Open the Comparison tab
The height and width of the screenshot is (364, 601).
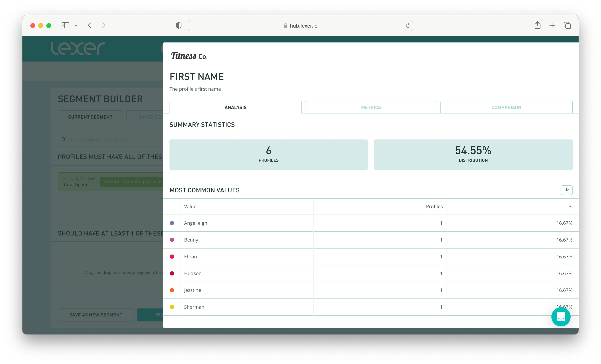click(x=506, y=107)
